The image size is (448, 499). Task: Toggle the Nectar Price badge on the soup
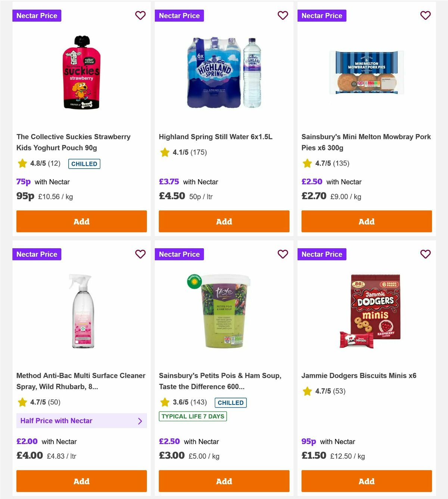(x=179, y=254)
